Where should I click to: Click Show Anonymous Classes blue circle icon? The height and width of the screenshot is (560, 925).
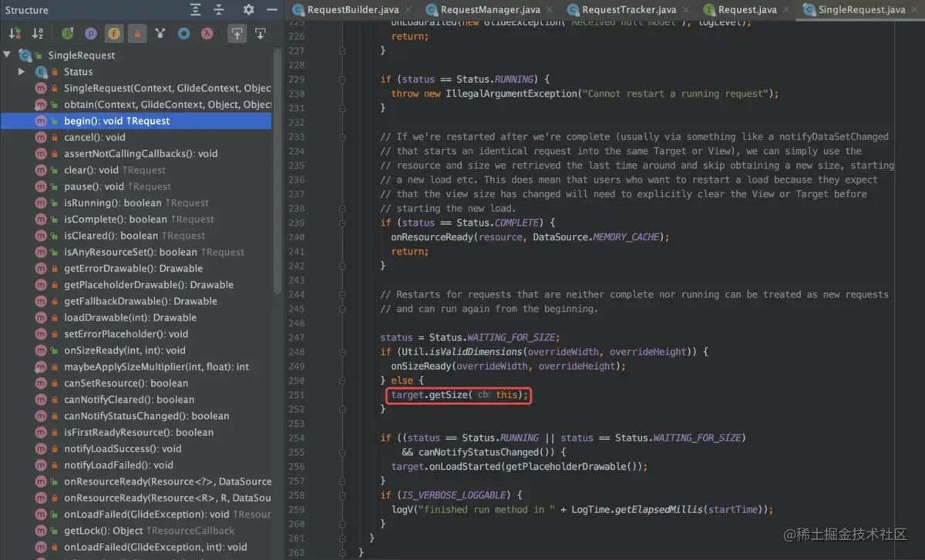coord(183,34)
